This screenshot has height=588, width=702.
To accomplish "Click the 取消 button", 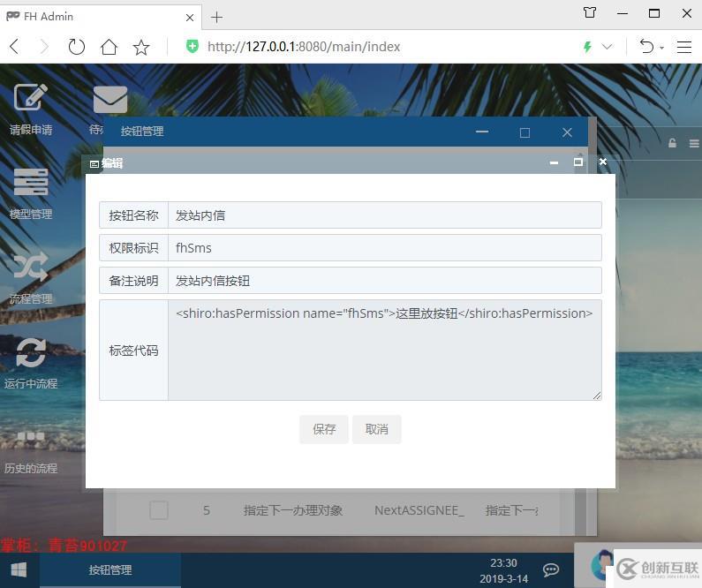I will point(376,429).
